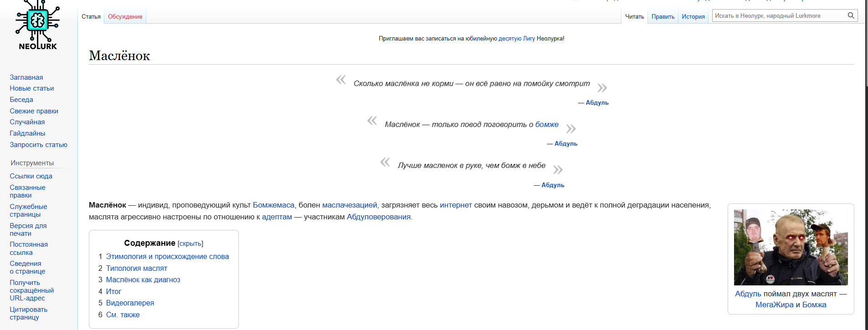
Task: Click the search magnifier icon
Action: tap(851, 15)
